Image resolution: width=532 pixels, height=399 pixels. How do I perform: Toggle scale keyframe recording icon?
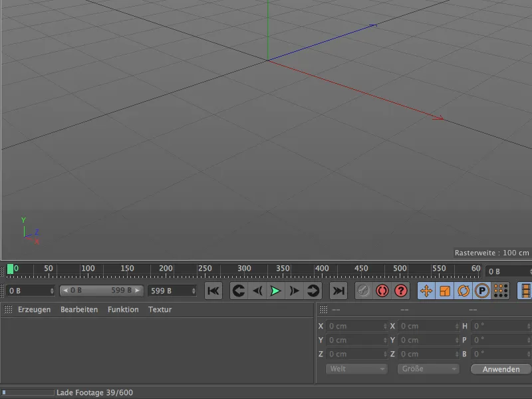(445, 291)
